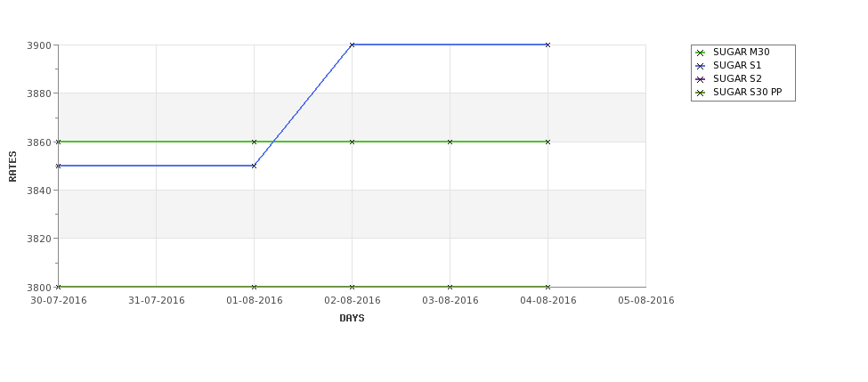
Task: Select the SUGAR S1 data point at 3850 on 01-08-2016
Action: (254, 166)
